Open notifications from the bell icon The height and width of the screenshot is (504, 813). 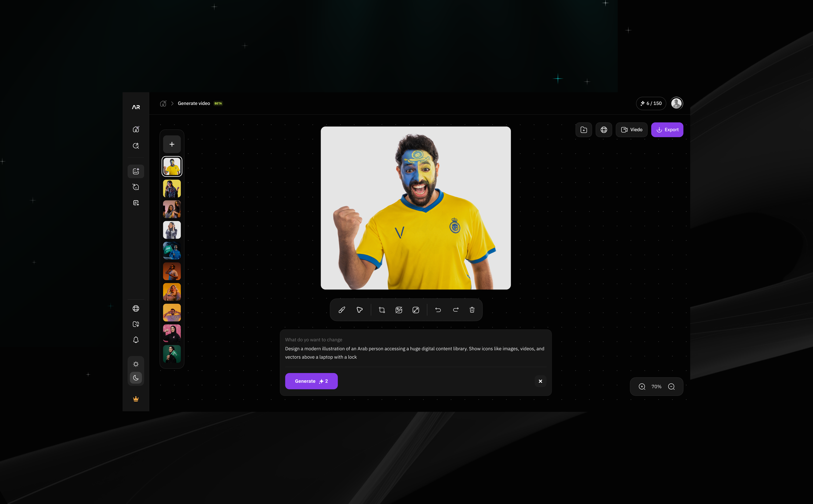click(x=136, y=339)
